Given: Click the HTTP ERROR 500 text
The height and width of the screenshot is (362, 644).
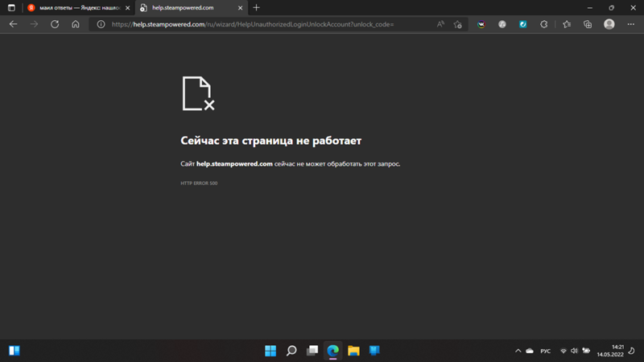Looking at the screenshot, I should point(199,183).
